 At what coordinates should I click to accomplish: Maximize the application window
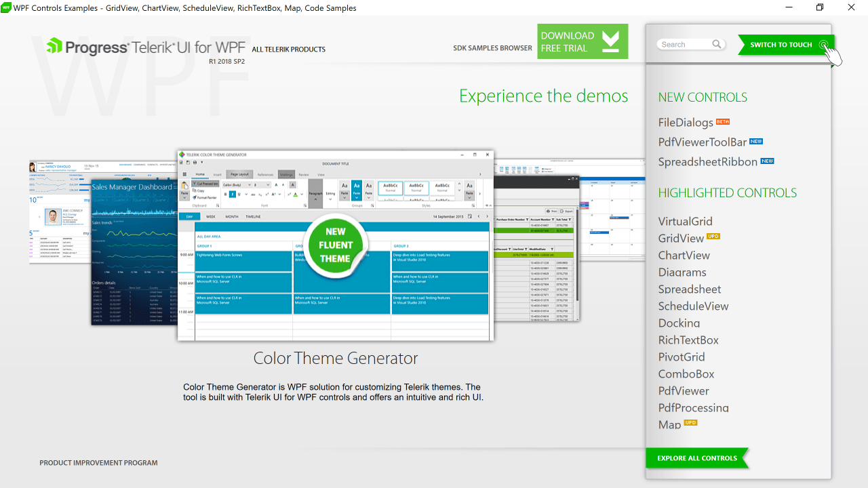[x=820, y=7]
